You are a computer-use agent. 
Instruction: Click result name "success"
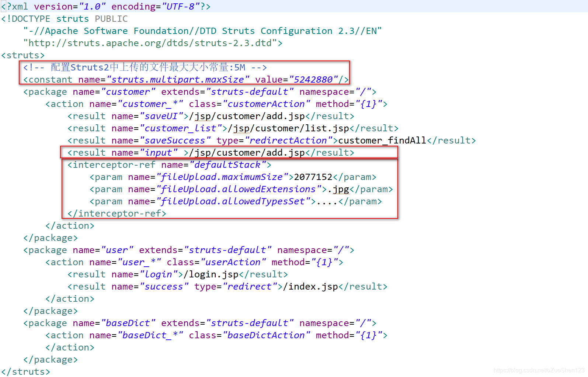[x=164, y=287]
